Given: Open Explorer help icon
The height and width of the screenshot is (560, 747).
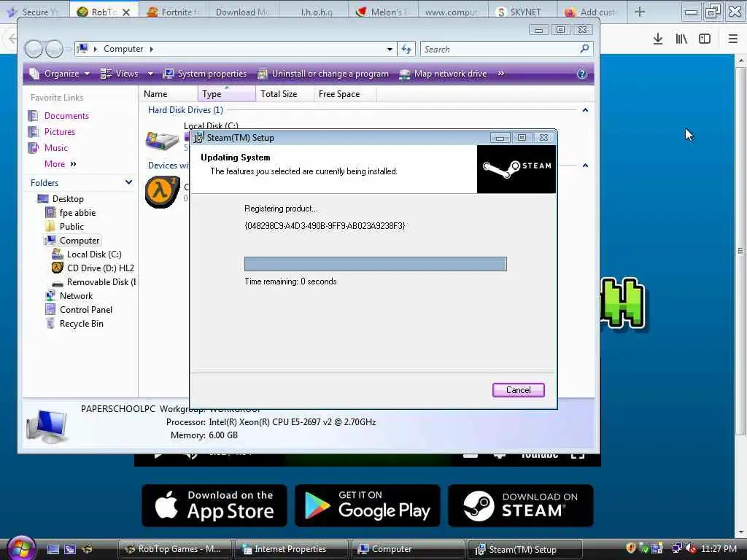Looking at the screenshot, I should pos(581,74).
